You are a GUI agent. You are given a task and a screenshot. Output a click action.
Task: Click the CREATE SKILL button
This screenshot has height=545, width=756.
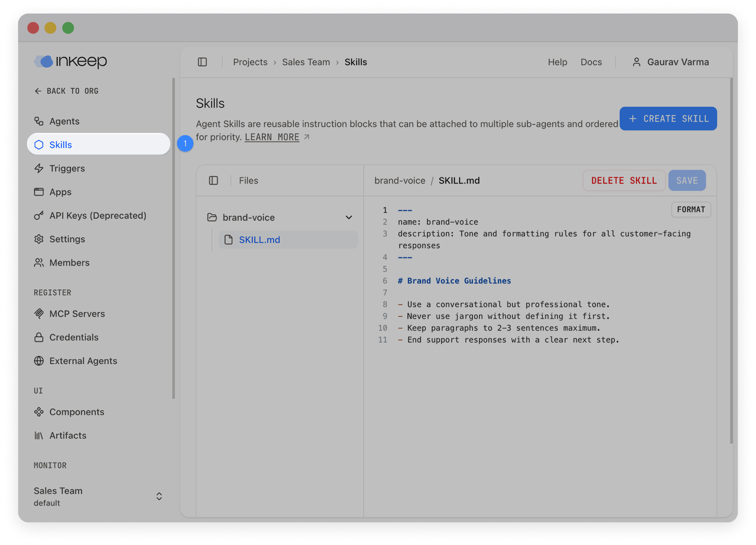(x=668, y=119)
